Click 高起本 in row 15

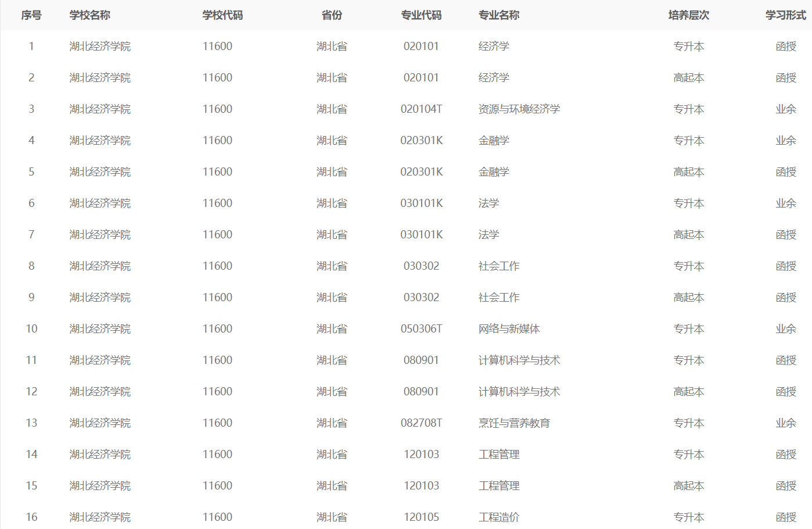689,486
